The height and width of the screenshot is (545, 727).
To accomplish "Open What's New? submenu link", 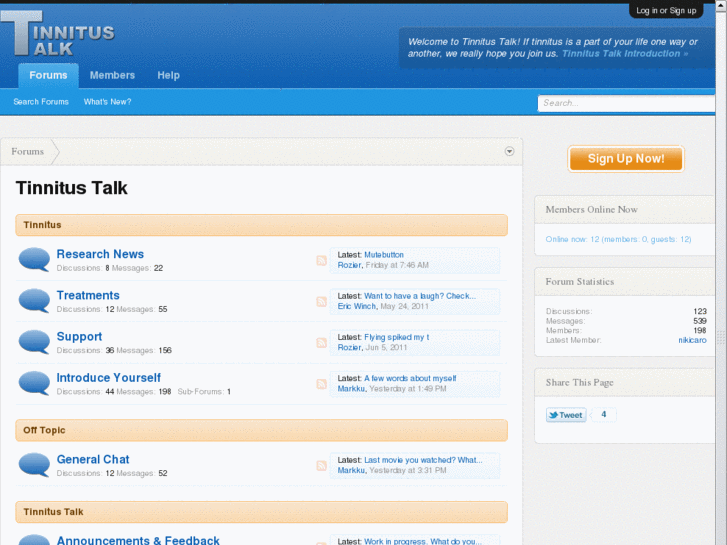I will [108, 102].
